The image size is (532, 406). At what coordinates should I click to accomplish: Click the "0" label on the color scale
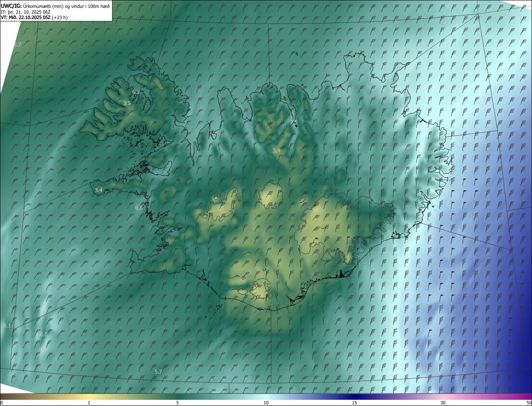[2, 403]
